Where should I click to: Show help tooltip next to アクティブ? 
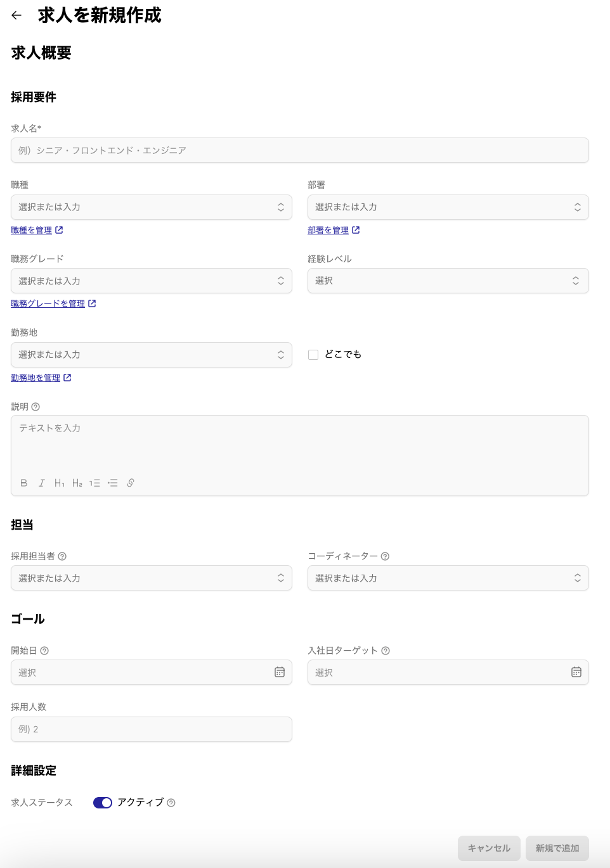point(171,803)
